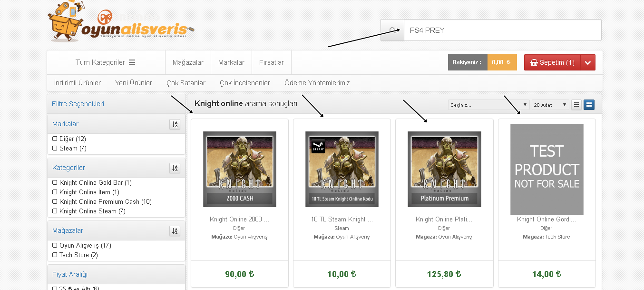Viewport: 644px width, 290px height.
Task: Open Ödeme Yöntemlerimiz page
Action: coord(317,83)
